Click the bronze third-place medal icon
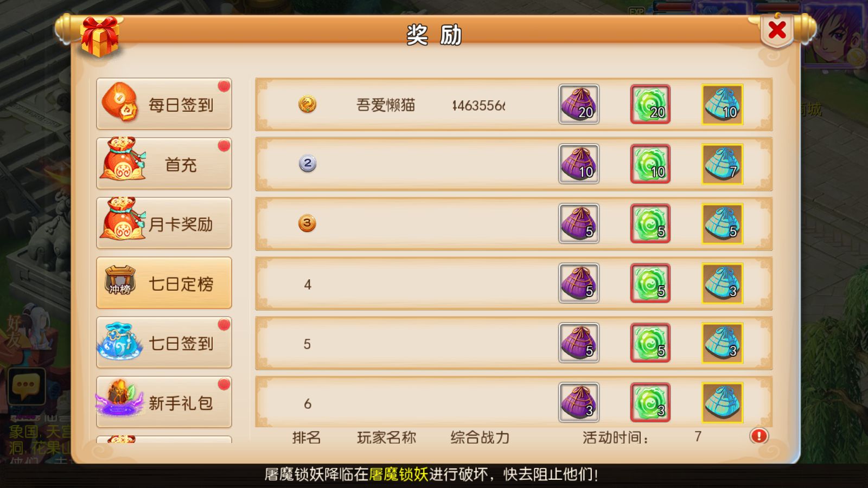The height and width of the screenshot is (488, 868). point(307,223)
